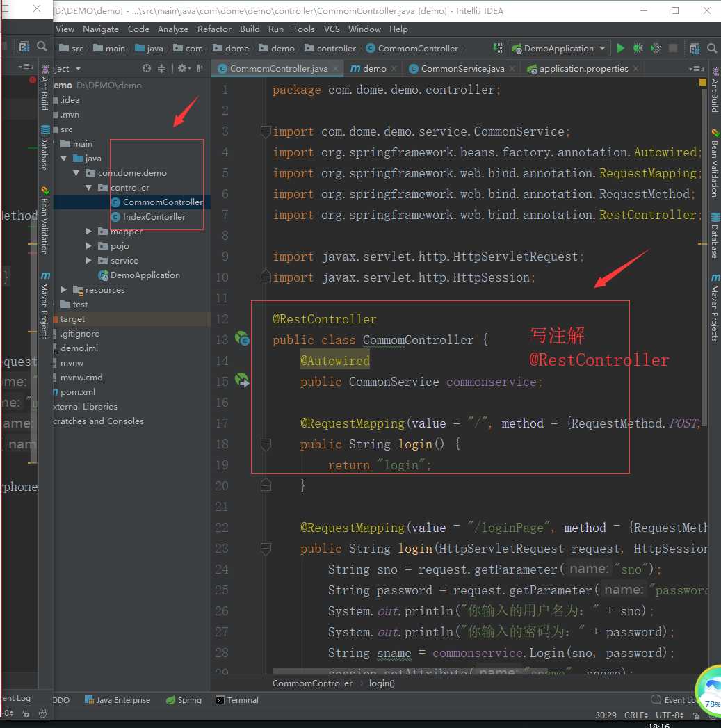This screenshot has width=721, height=728.
Task: Click the lock read-only icon in the status bar
Action: (x=695, y=715)
